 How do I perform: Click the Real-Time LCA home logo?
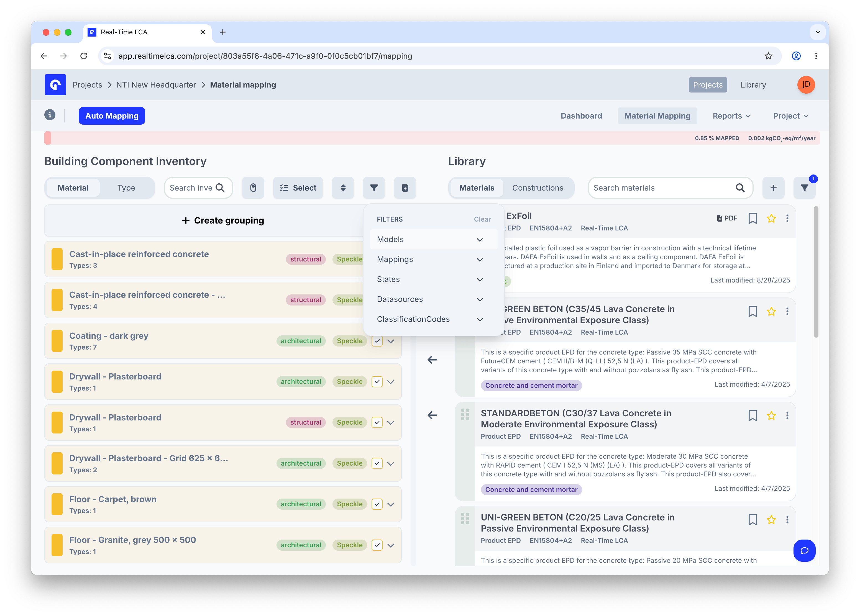tap(55, 84)
